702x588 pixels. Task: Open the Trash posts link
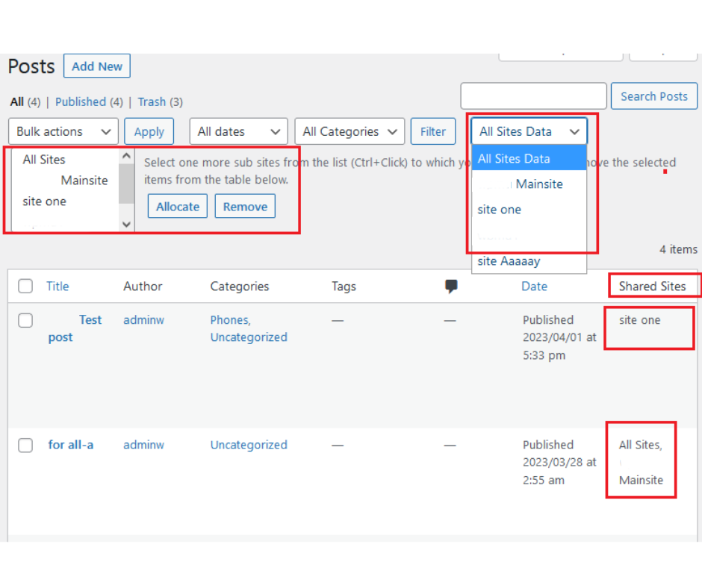click(x=152, y=102)
